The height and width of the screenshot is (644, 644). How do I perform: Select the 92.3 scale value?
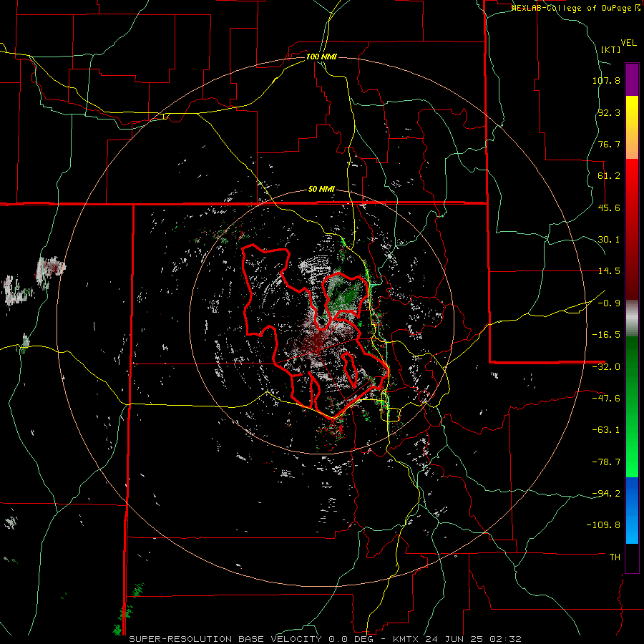(x=609, y=112)
